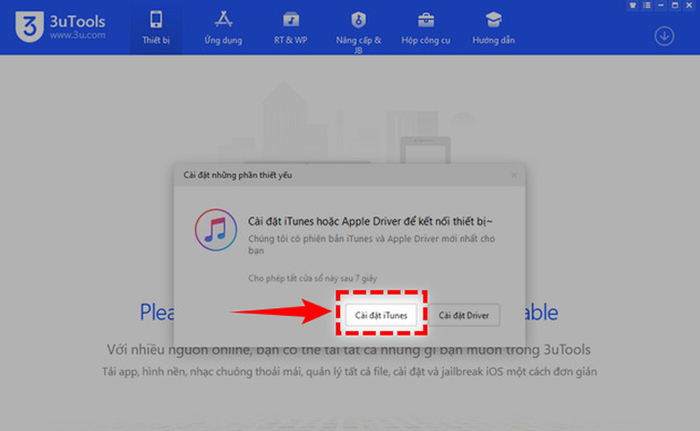Click 'Cho phép tắt cửa sổ này sau 7 giây' text

point(312,278)
